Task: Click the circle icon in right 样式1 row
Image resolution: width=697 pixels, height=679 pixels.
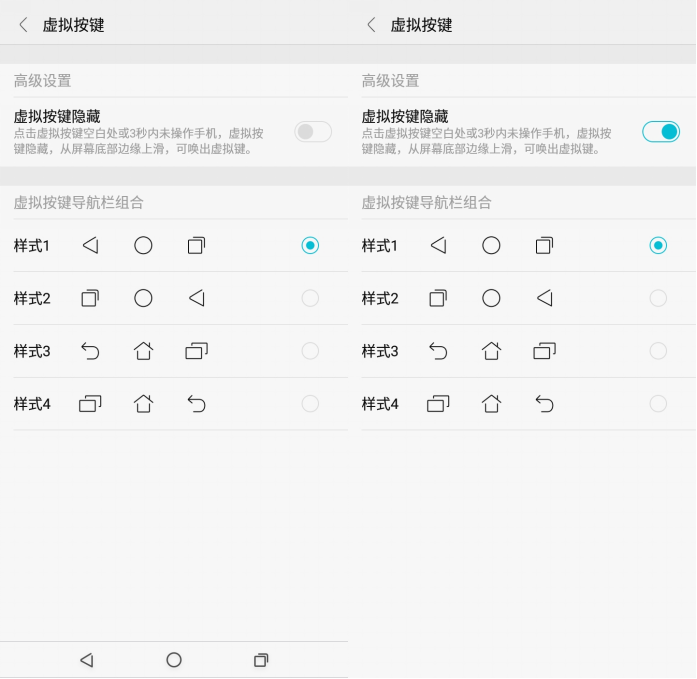Action: pos(491,245)
